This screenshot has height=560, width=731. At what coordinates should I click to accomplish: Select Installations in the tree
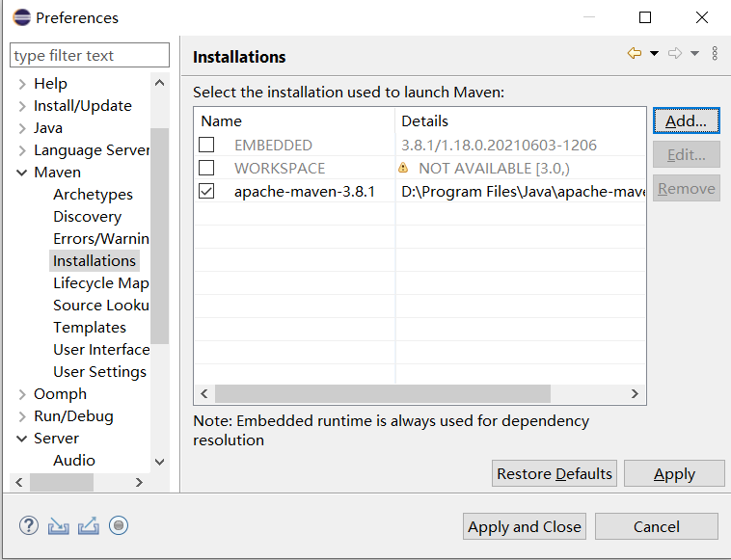click(95, 261)
